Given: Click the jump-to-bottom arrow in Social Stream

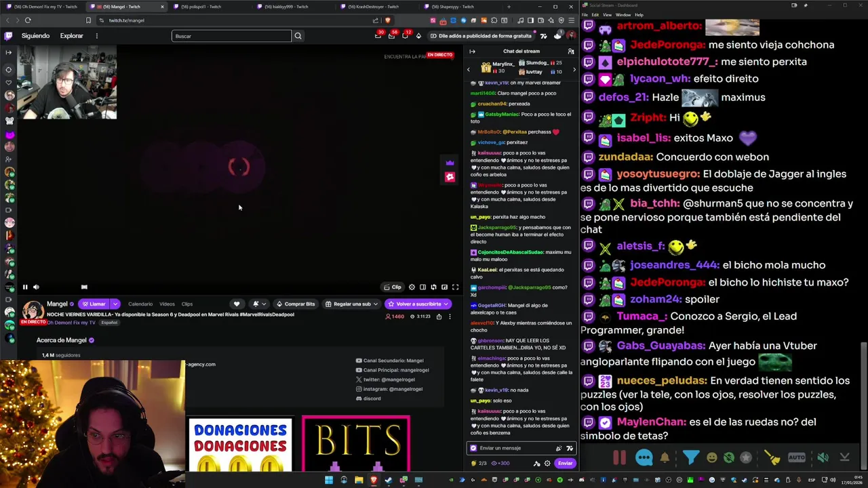Looking at the screenshot, I should pos(844,457).
